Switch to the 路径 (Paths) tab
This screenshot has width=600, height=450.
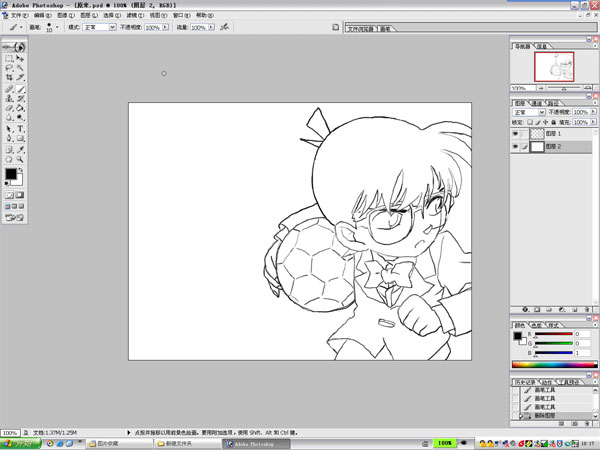tap(553, 103)
